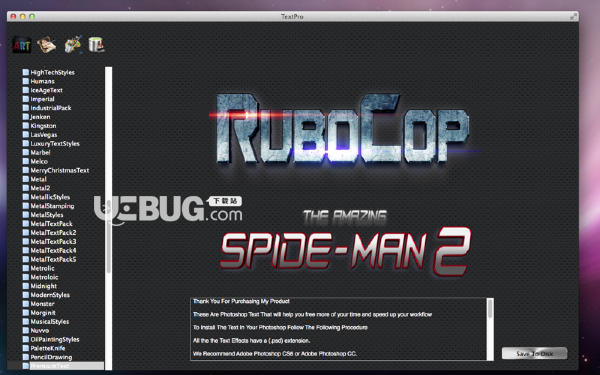Click the 'To Install The Text' instruction line
Screen dimensions: 600x375
280,328
